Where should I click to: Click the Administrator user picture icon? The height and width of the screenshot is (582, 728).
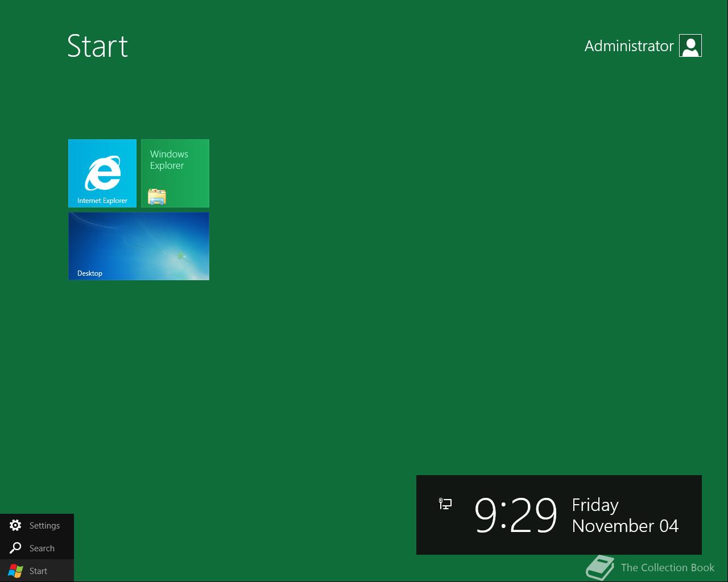690,45
